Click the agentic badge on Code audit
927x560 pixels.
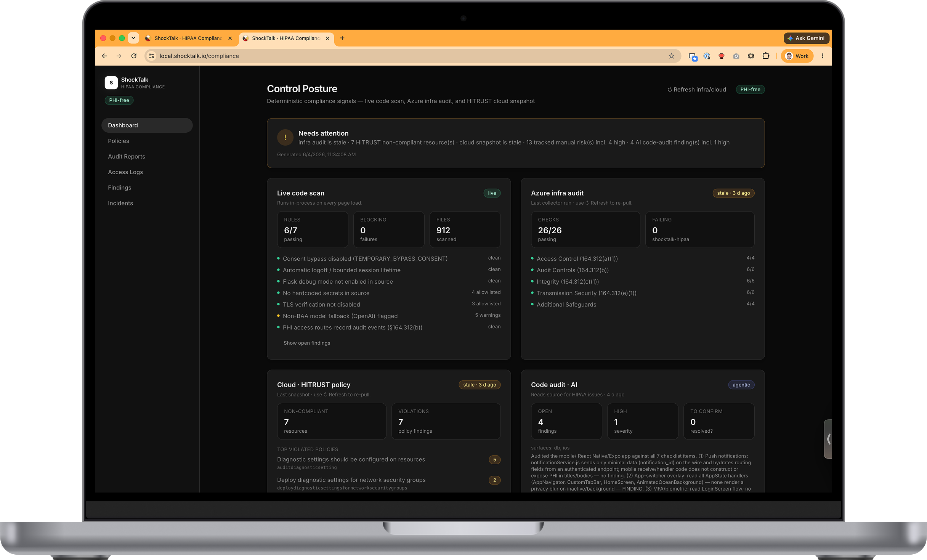741,385
